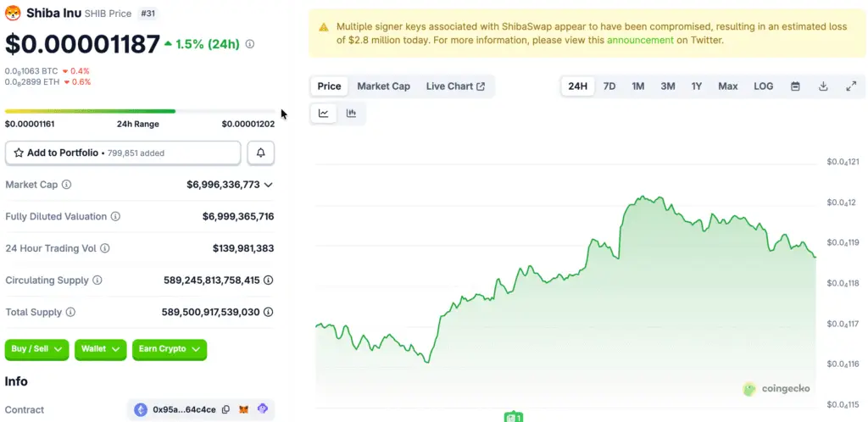
Task: Click the 24h low $0.00001161 label
Action: 30,124
